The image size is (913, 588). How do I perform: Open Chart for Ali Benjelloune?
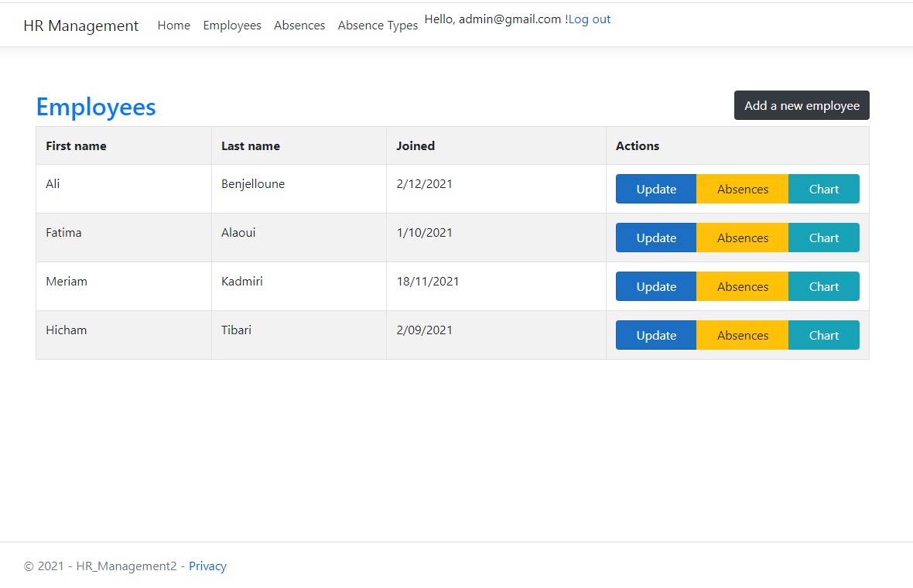point(823,189)
